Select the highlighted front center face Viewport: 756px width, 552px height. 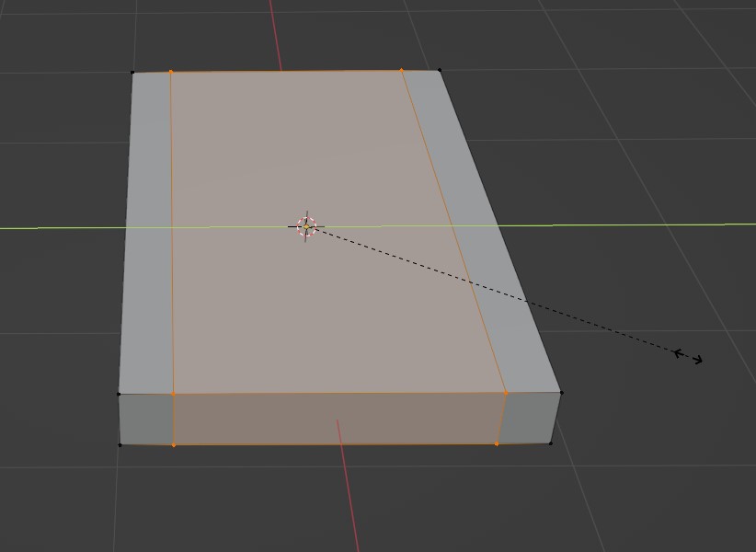point(336,420)
